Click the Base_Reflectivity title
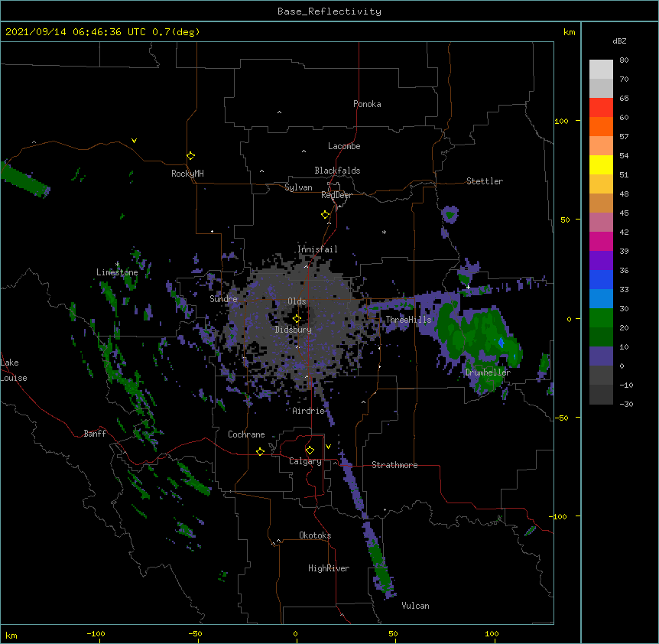 point(329,11)
